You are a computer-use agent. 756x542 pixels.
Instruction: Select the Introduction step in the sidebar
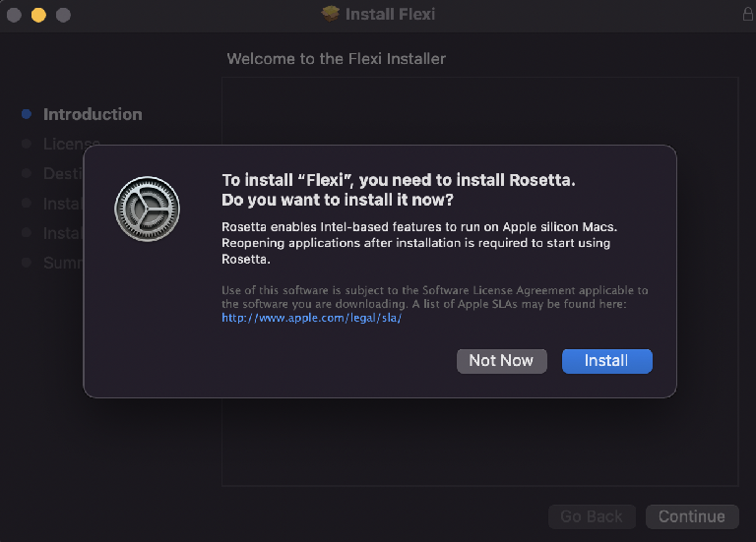[93, 114]
